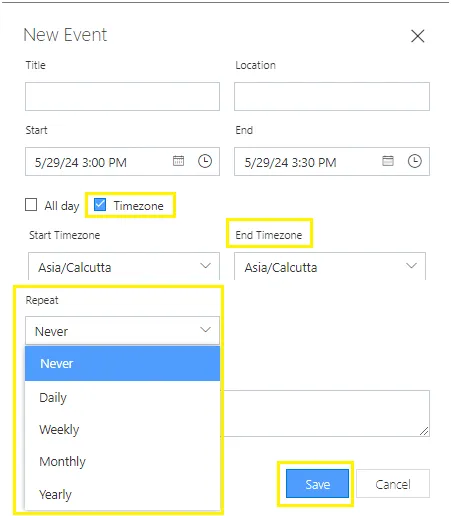Screen dimensions: 451x516
Task: Choose Weekly repeat option
Action: coord(122,429)
